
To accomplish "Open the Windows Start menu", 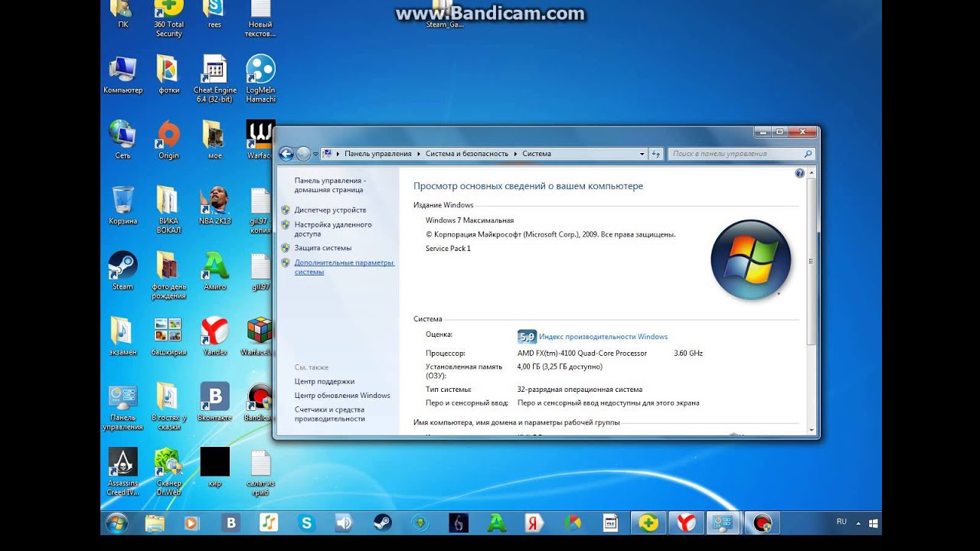I will click(116, 523).
